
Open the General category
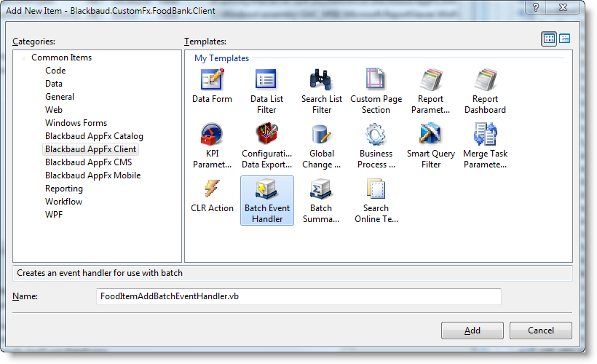(x=60, y=97)
